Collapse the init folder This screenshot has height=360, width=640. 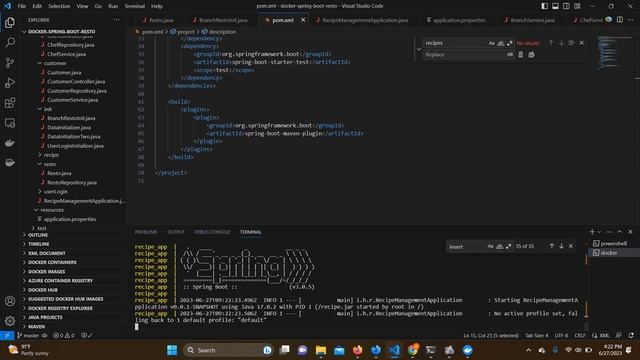(44, 109)
